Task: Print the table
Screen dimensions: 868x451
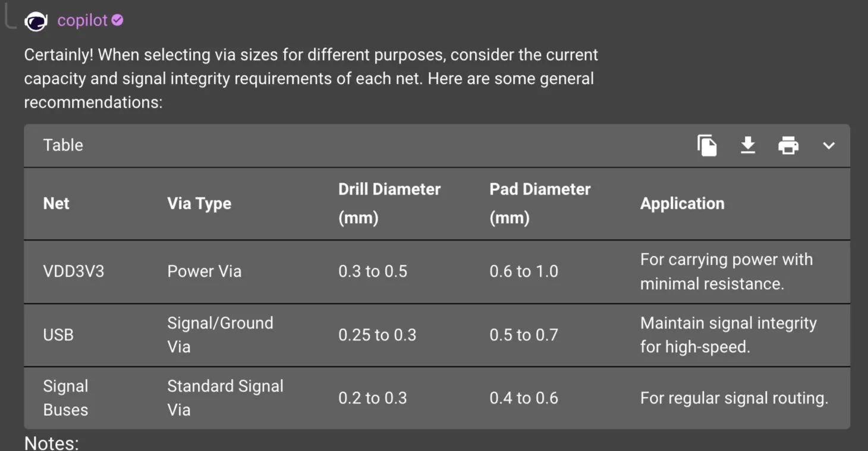Action: click(788, 146)
